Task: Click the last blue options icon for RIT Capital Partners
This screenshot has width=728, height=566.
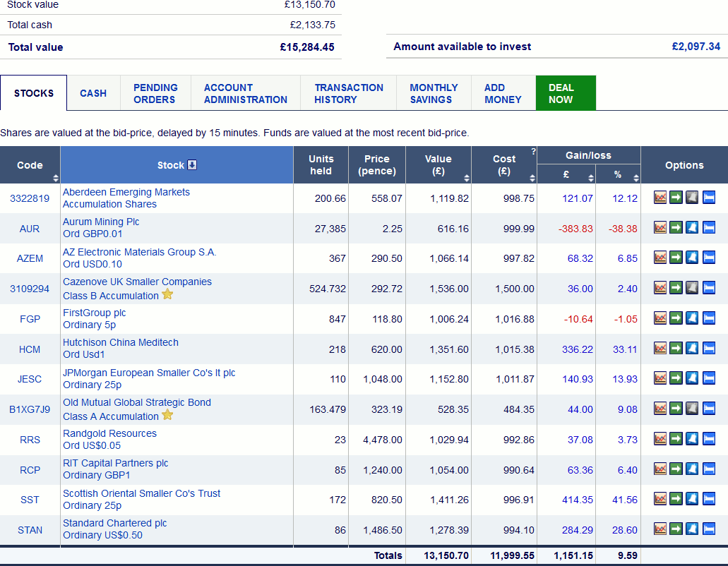Action: click(708, 469)
